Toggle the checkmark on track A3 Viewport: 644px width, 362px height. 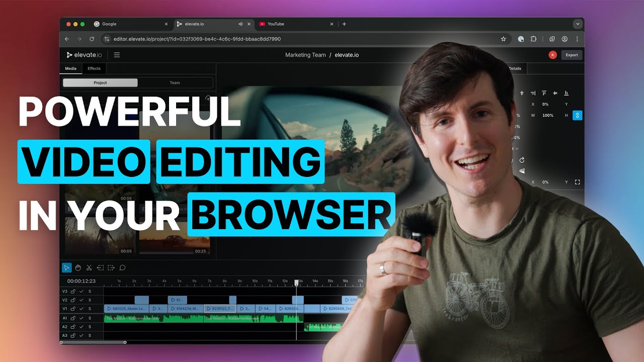click(82, 335)
